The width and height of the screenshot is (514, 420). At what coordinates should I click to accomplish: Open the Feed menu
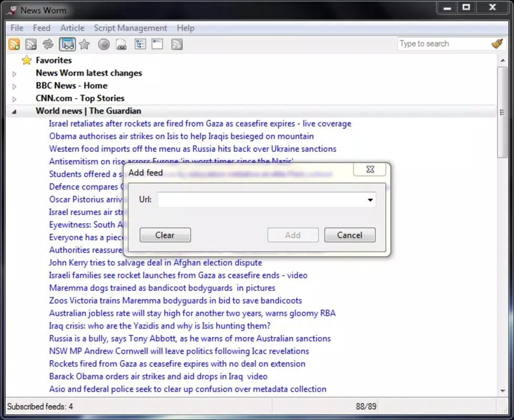41,28
